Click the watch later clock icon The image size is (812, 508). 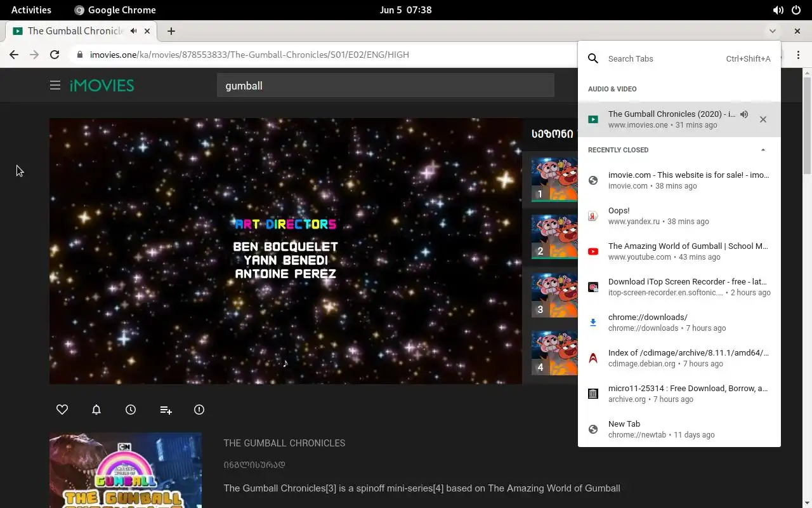coord(131,410)
